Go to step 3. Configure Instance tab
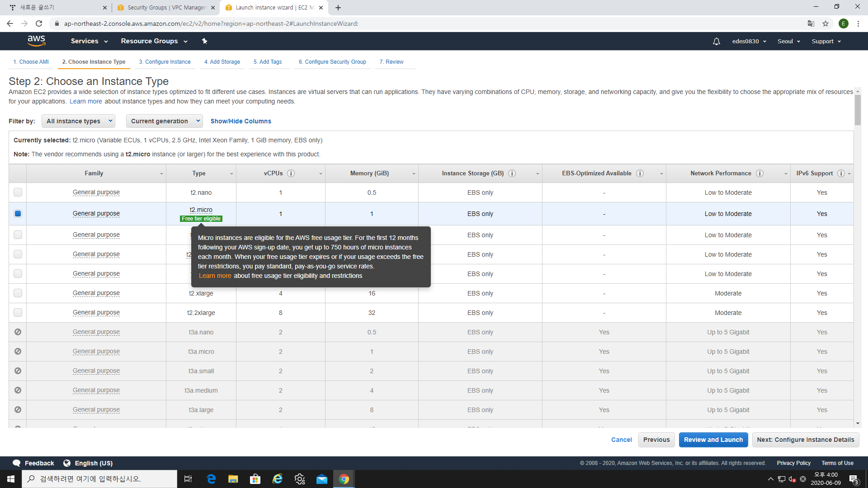The height and width of the screenshot is (488, 868). [165, 62]
